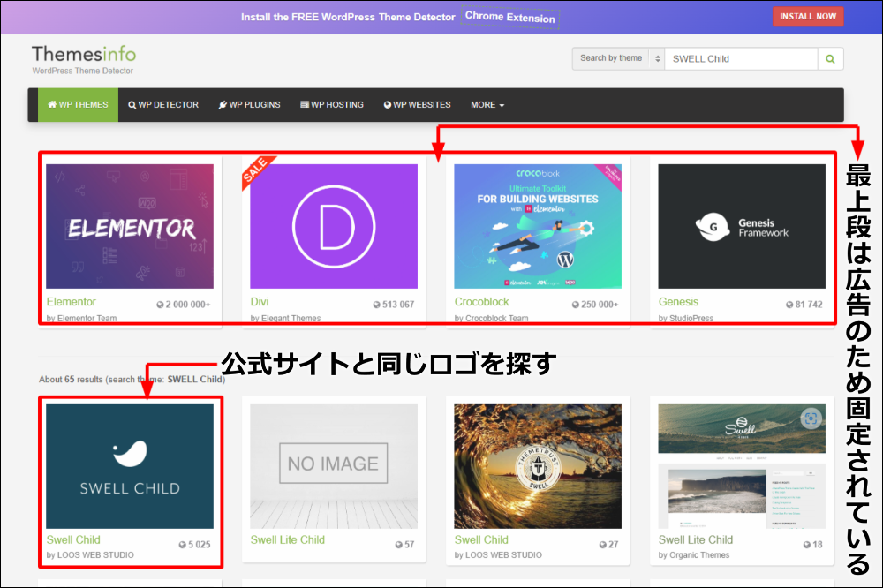883x588 pixels.
Task: Open the Divi purple logo thumbnail
Action: tap(334, 226)
